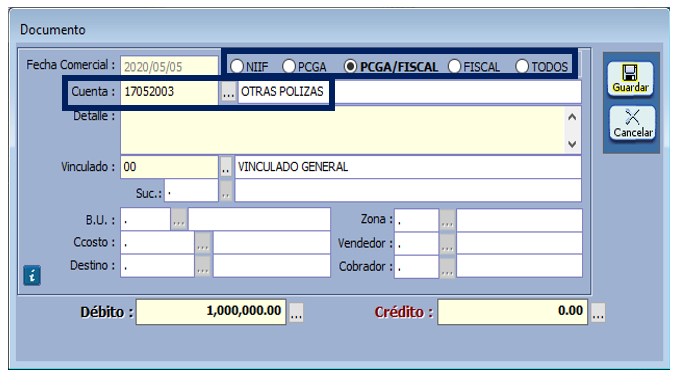
Task: Click the Zona description field
Action: tap(519, 220)
